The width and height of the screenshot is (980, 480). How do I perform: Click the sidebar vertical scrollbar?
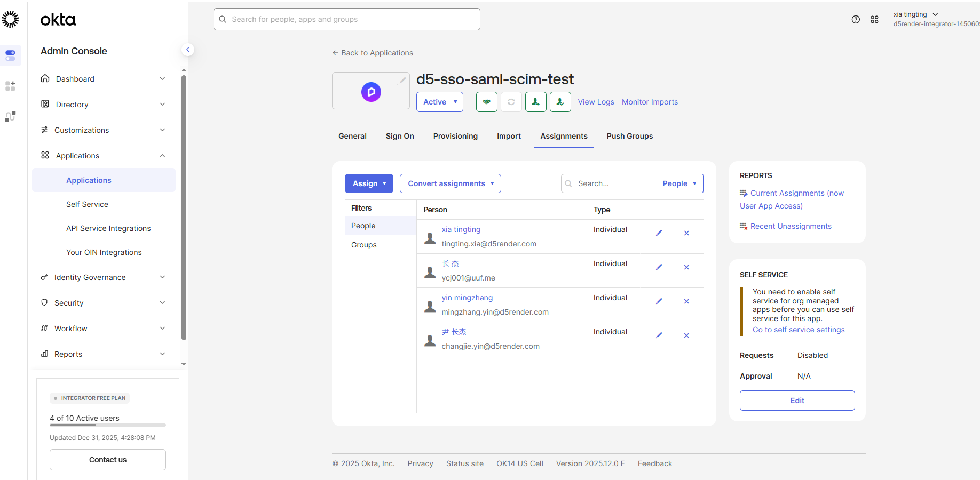coord(184,208)
